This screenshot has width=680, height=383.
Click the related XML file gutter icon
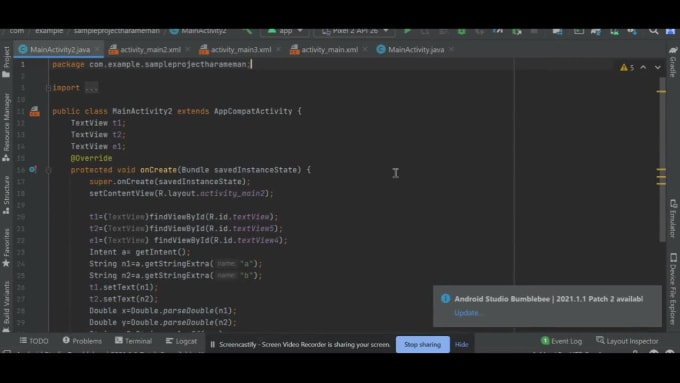[34, 111]
